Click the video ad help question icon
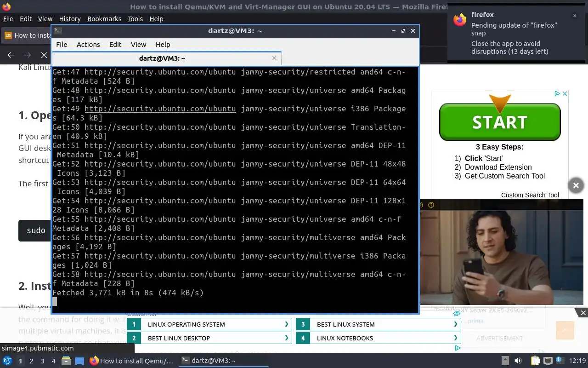The width and height of the screenshot is (588, 368). click(x=431, y=205)
